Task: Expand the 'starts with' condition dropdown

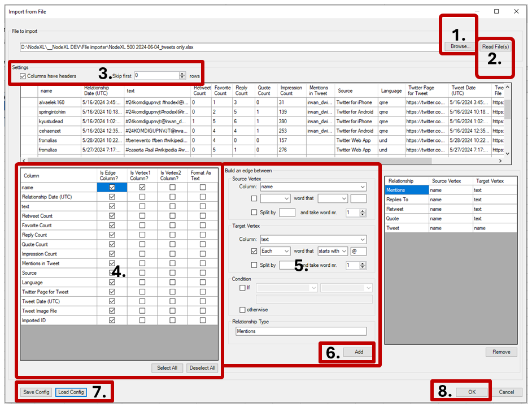Action: coord(345,251)
